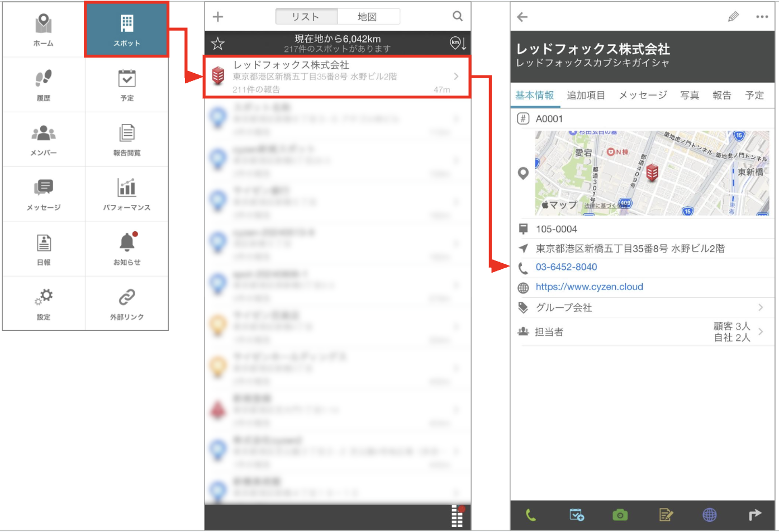This screenshot has width=779, height=532.
Task: Change the km distance sort order
Action: 458,43
